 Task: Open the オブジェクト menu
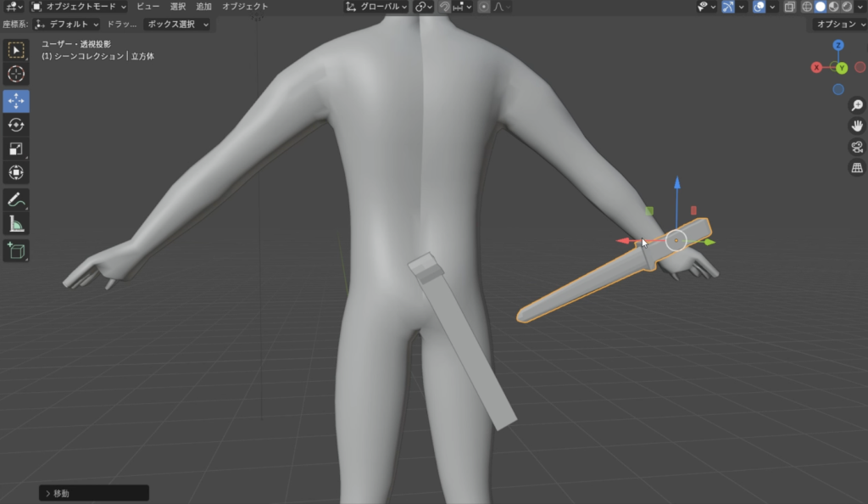245,7
